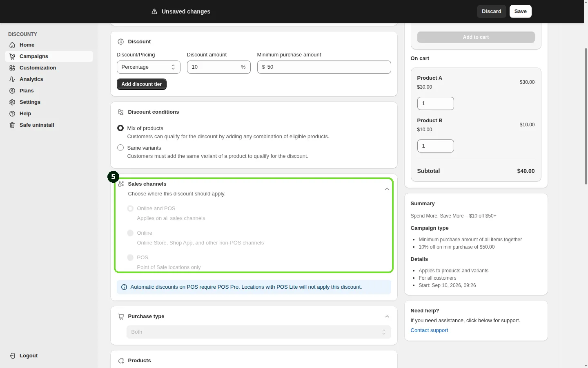Save the unsaved changes

tap(521, 11)
